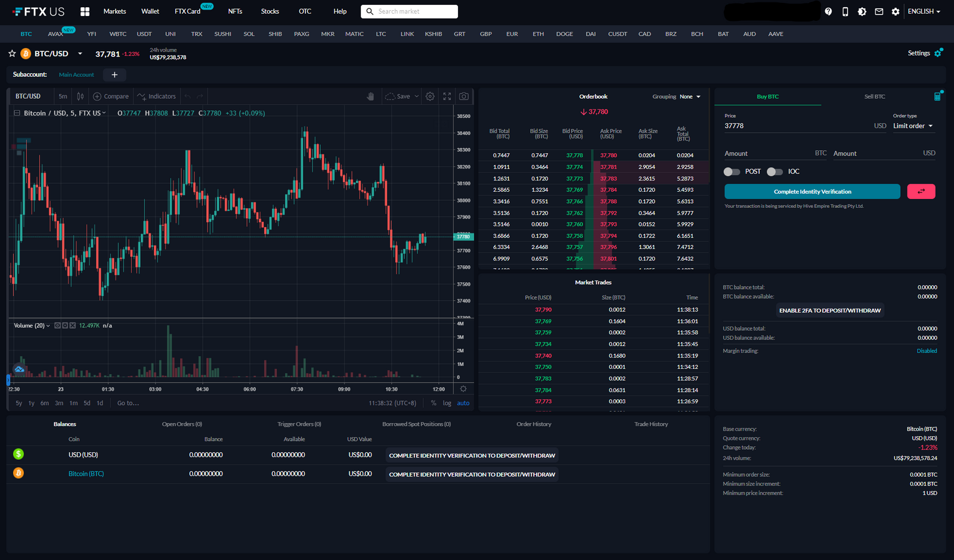
Task: Open the mobile app phone icon
Action: click(845, 11)
